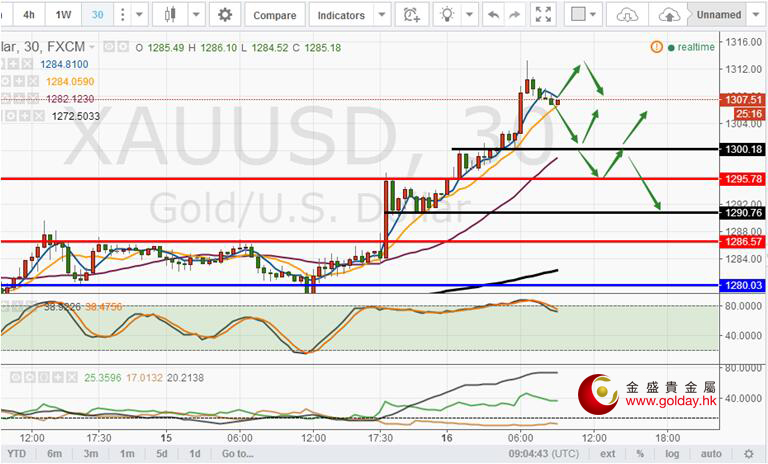The image size is (768, 464).
Task: Toggle logarithmic scale with log
Action: coord(672,454)
